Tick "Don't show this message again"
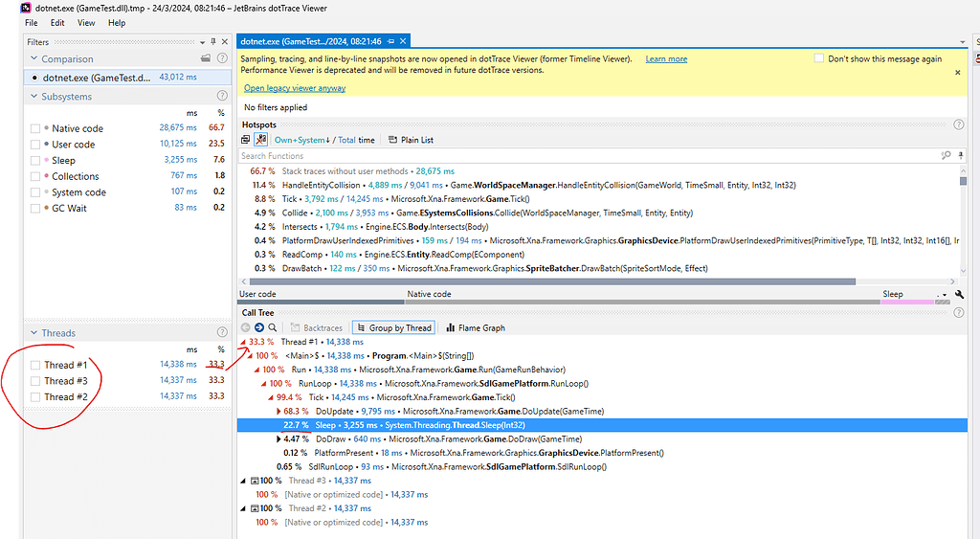The height and width of the screenshot is (539, 980). [x=818, y=58]
